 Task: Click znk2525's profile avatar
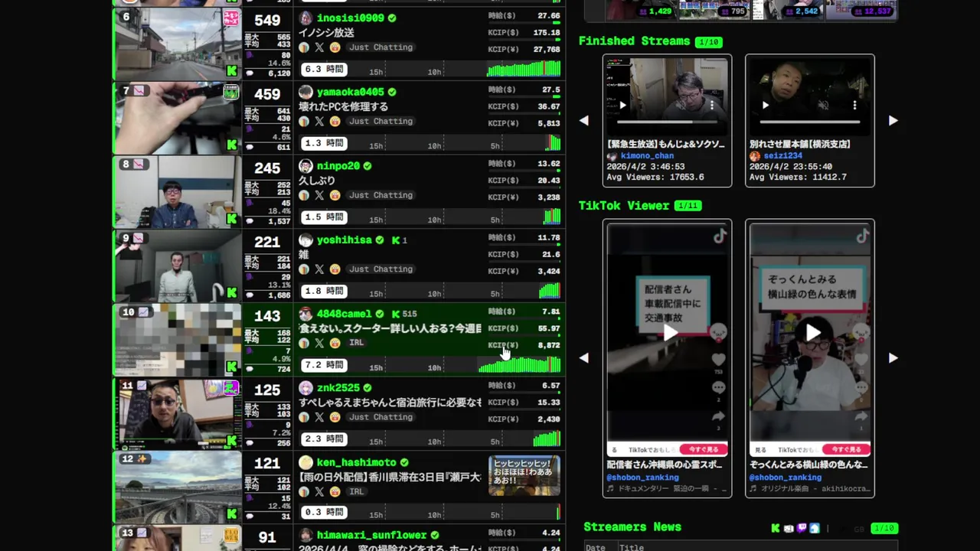coord(305,388)
